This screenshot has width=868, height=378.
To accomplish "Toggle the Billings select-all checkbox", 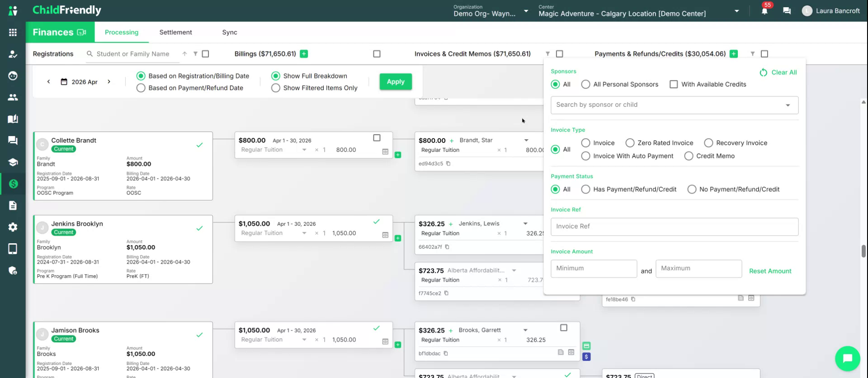I will click(377, 54).
